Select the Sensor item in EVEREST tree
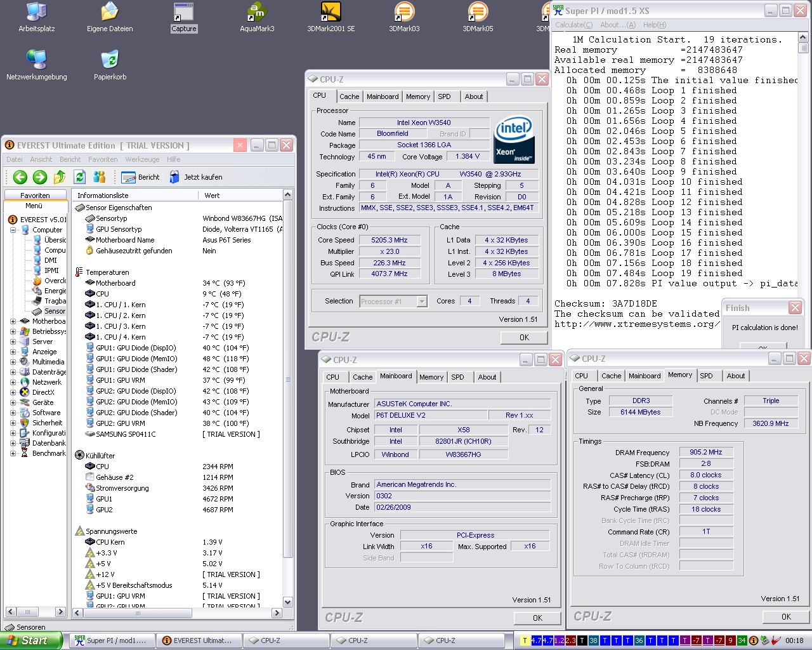 coord(49,311)
